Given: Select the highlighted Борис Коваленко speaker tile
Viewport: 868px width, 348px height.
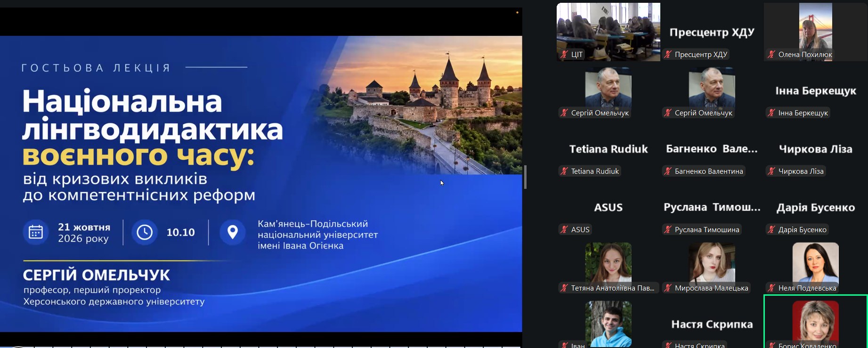Looking at the screenshot, I should tap(816, 322).
